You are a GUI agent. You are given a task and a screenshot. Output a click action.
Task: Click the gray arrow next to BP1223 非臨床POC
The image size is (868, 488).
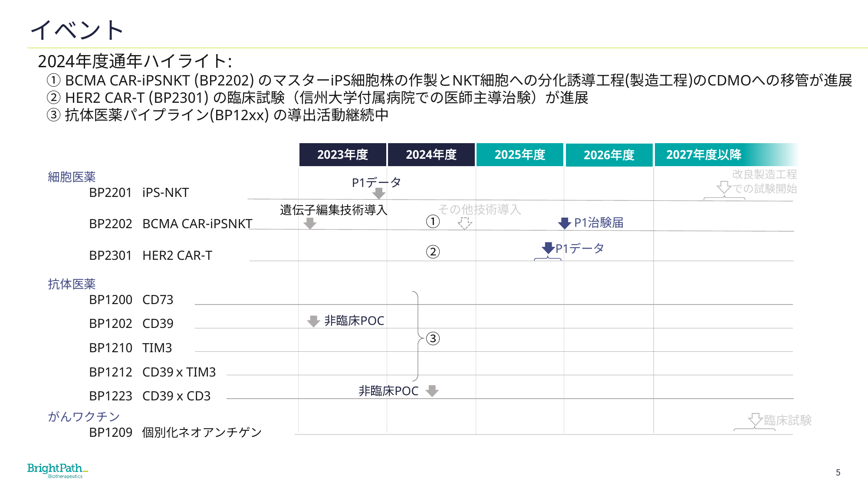432,391
